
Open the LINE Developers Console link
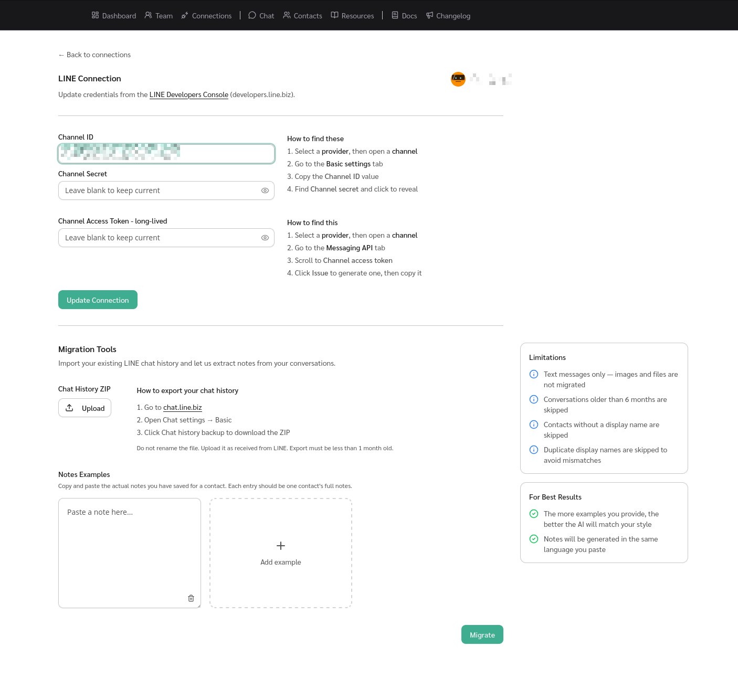[189, 94]
